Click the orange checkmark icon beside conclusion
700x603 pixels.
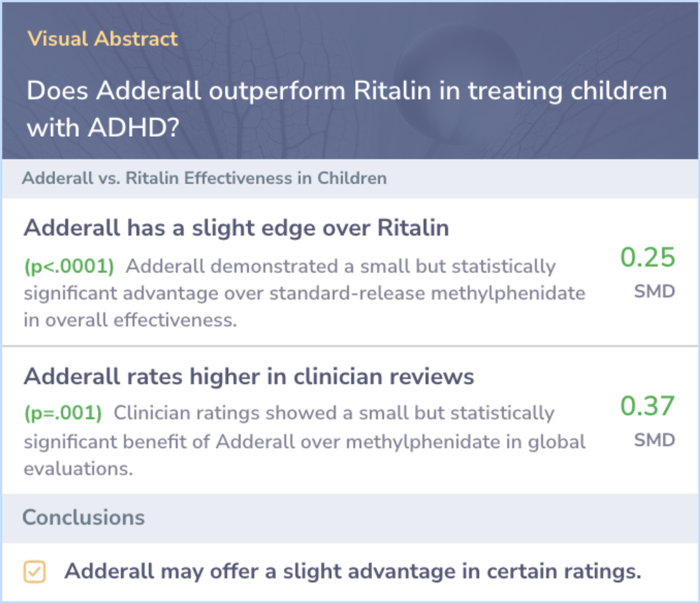pyautogui.click(x=34, y=572)
